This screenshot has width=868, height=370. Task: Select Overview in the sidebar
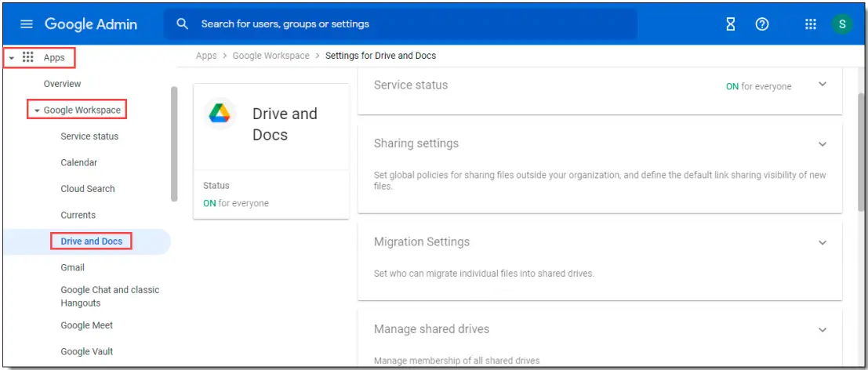[62, 84]
